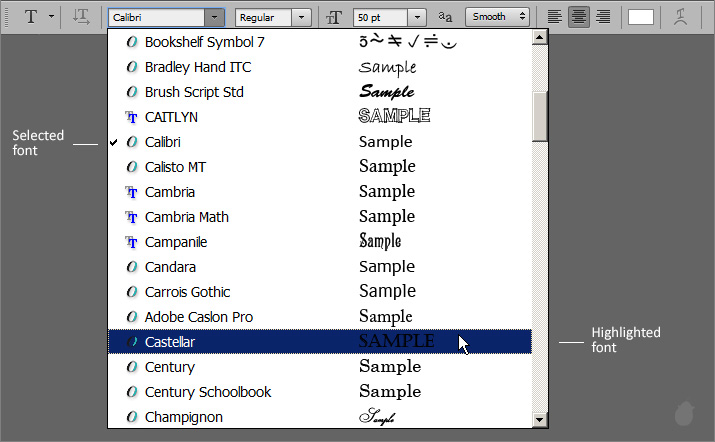Click the font size icon
Viewport: 715px width, 442px height.
click(334, 17)
